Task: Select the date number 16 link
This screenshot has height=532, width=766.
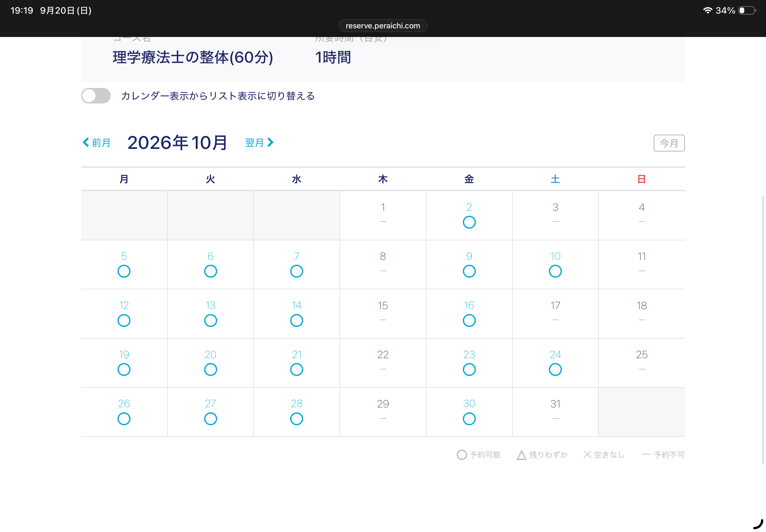Action: coord(469,305)
